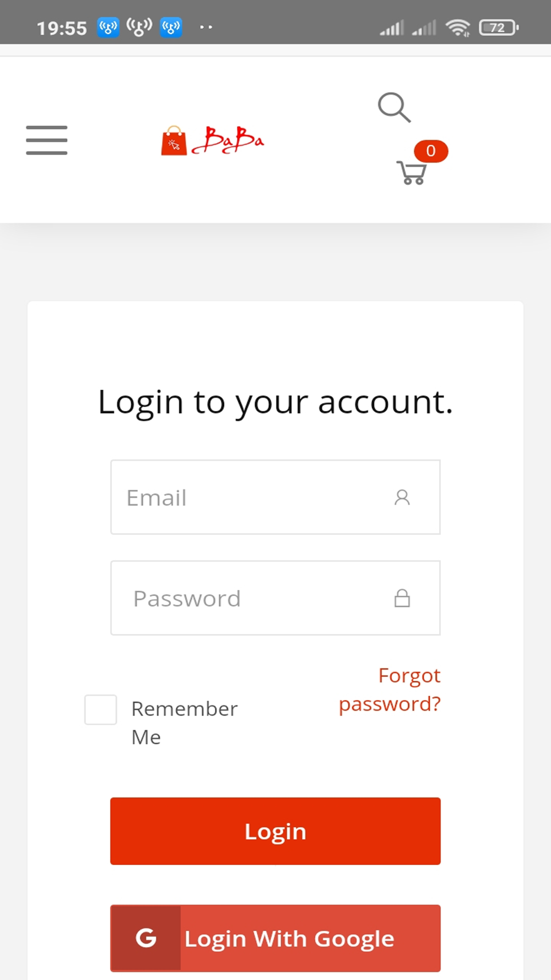
Task: Focus the Password input field
Action: pyautogui.click(x=275, y=598)
